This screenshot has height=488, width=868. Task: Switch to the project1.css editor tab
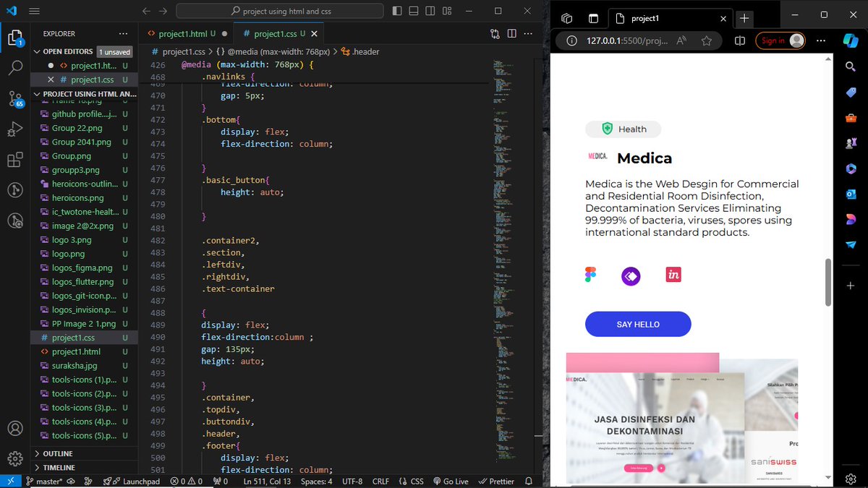(x=279, y=33)
